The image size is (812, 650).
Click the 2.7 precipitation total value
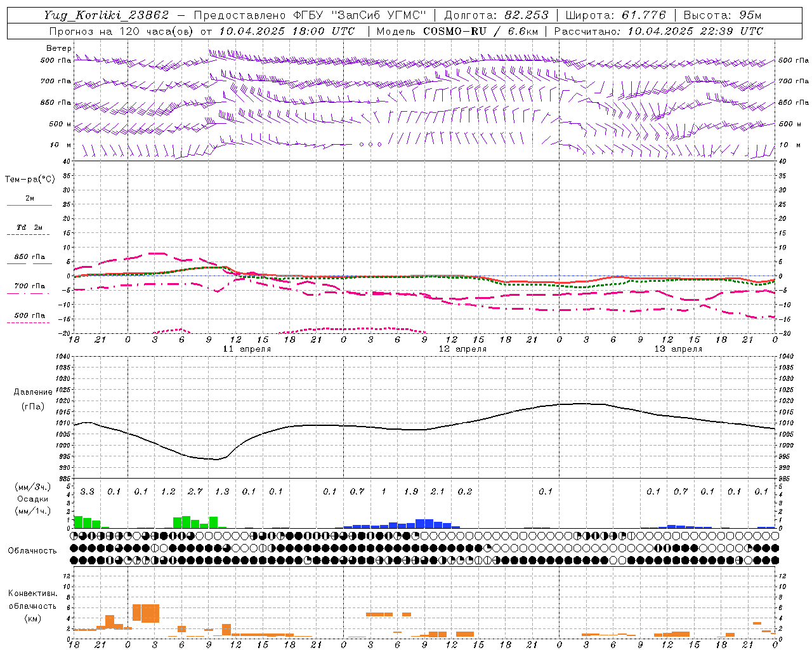pos(195,491)
